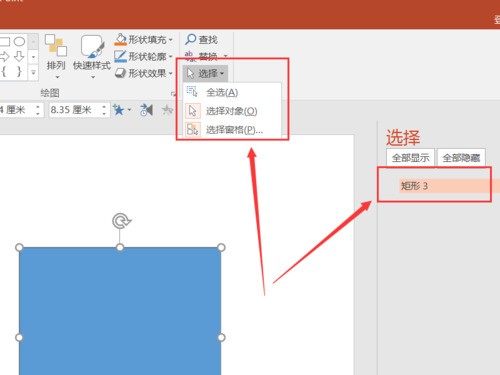Click the Find (查找) magnifier icon
This screenshot has width=500, height=375.
(x=191, y=39)
